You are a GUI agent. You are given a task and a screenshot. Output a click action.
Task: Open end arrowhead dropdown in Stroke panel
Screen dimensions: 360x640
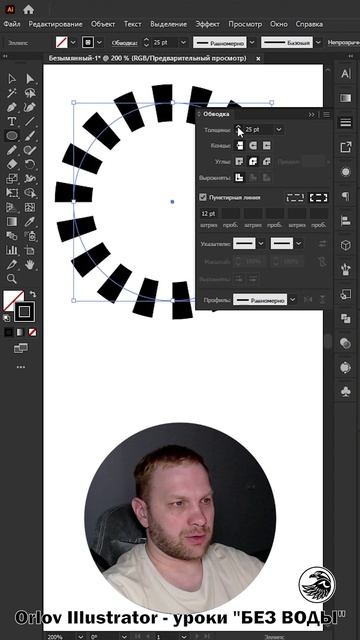pyautogui.click(x=299, y=244)
